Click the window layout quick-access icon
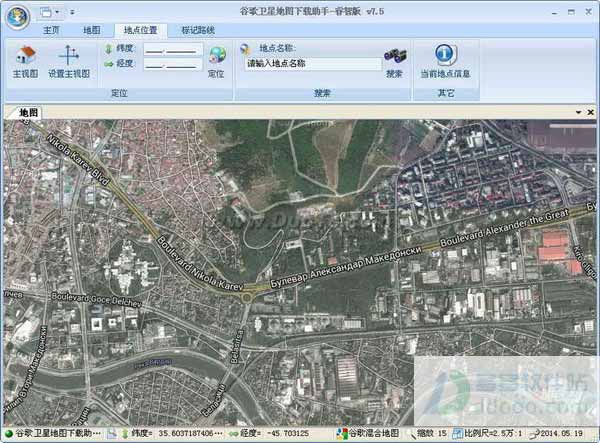 point(46,12)
